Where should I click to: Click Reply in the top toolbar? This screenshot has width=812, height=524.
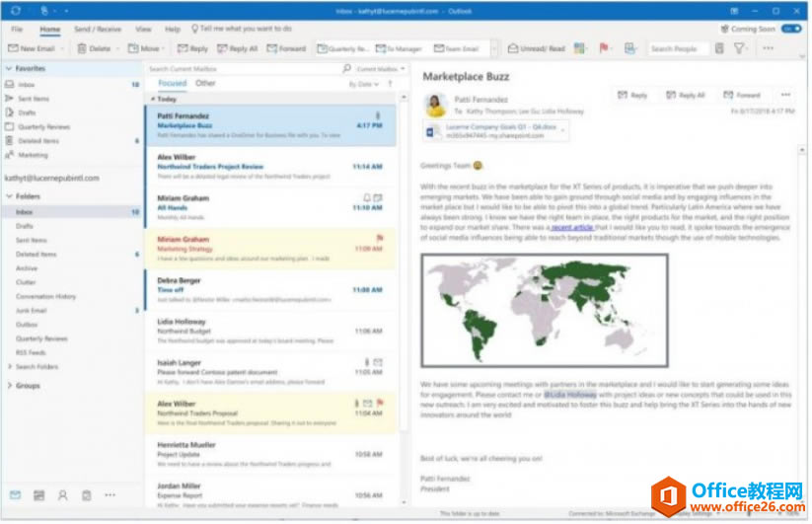click(192, 48)
